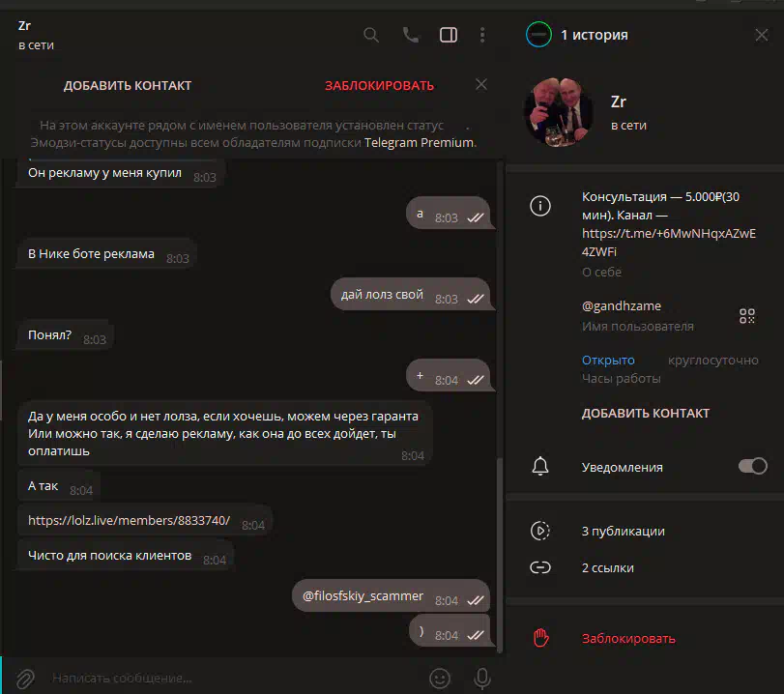Open the three-dot chat options menu
784x694 pixels.
tap(482, 35)
